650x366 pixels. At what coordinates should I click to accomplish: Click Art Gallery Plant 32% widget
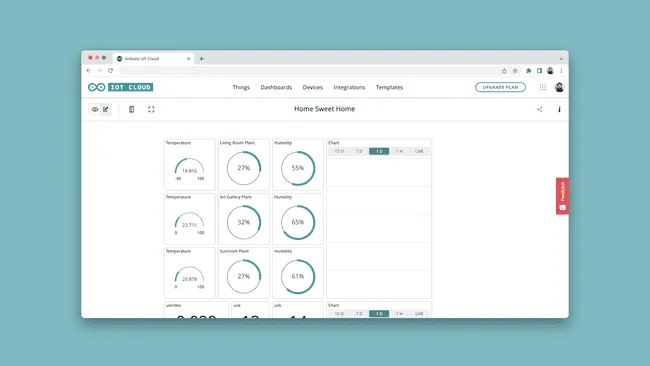[244, 219]
